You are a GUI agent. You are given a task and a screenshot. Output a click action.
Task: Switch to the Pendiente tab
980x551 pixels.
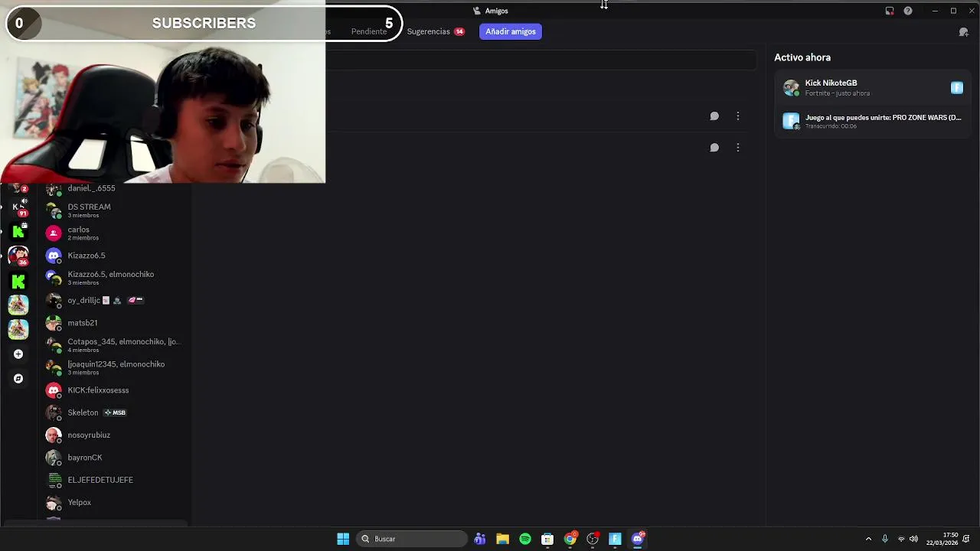coord(369,31)
